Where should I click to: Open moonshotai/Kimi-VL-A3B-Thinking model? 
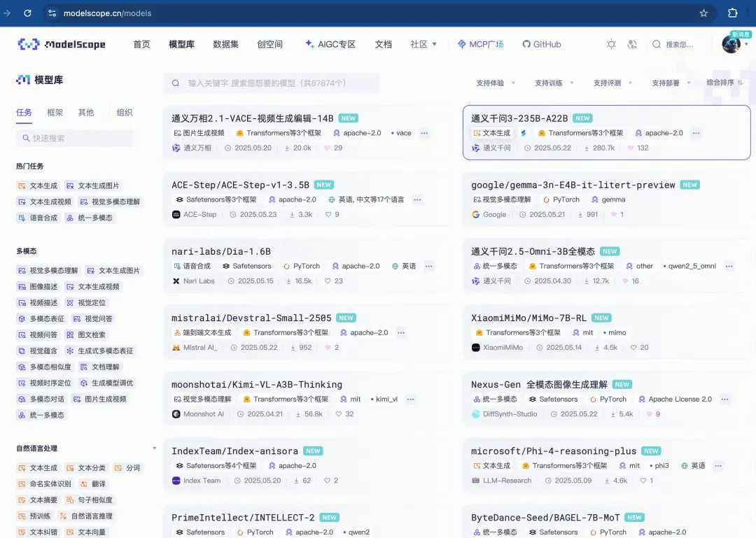pyautogui.click(x=257, y=384)
